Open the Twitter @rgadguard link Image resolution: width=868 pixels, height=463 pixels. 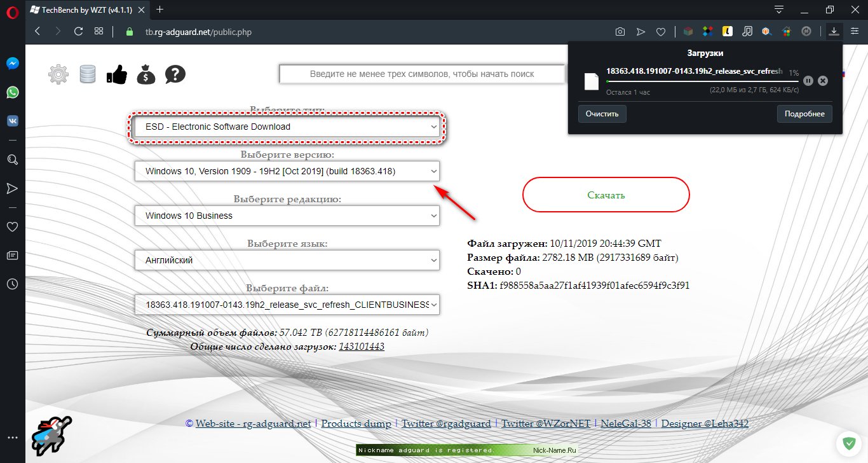click(445, 424)
